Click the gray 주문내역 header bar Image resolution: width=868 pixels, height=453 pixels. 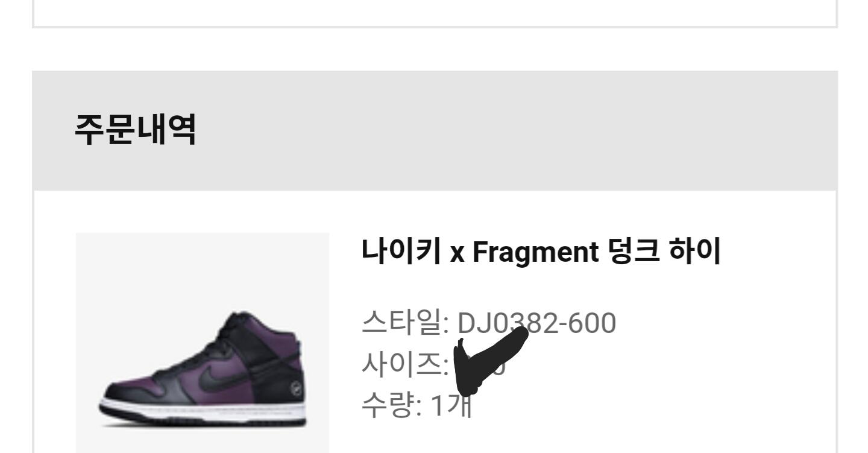[x=435, y=131]
